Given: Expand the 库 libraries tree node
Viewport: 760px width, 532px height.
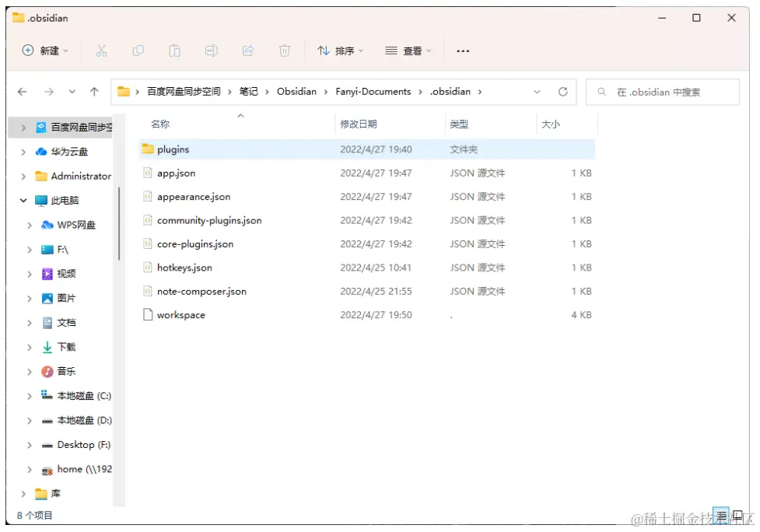Looking at the screenshot, I should tap(23, 494).
